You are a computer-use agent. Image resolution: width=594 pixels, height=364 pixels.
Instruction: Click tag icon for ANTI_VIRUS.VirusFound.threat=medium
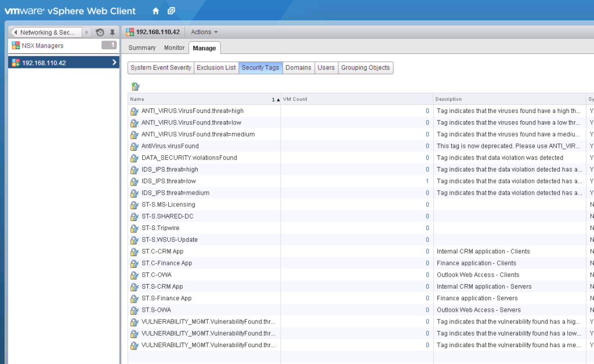click(134, 134)
